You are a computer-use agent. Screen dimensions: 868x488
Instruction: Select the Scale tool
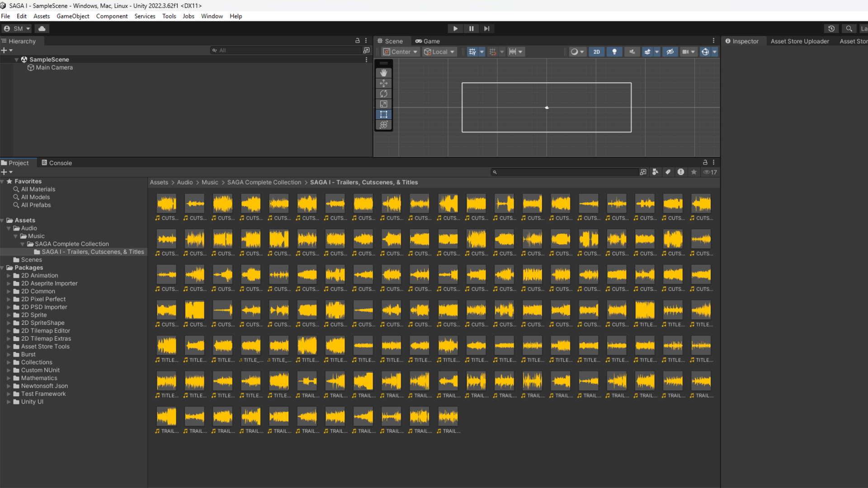tap(383, 104)
